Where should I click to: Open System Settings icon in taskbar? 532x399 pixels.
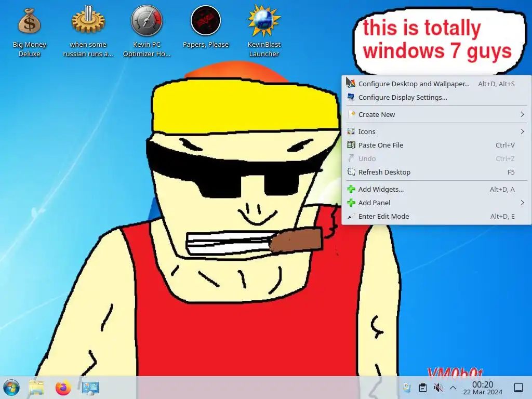coord(90,388)
